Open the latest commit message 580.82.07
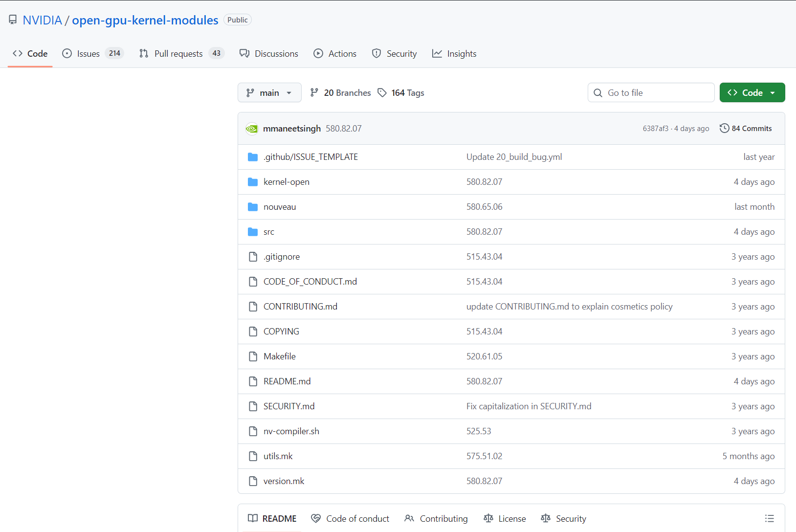The width and height of the screenshot is (796, 532). [344, 128]
